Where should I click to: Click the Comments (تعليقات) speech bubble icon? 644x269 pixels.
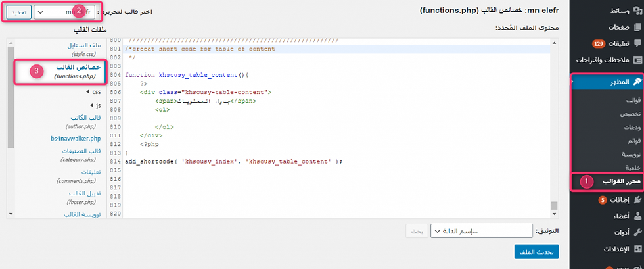coord(636,43)
